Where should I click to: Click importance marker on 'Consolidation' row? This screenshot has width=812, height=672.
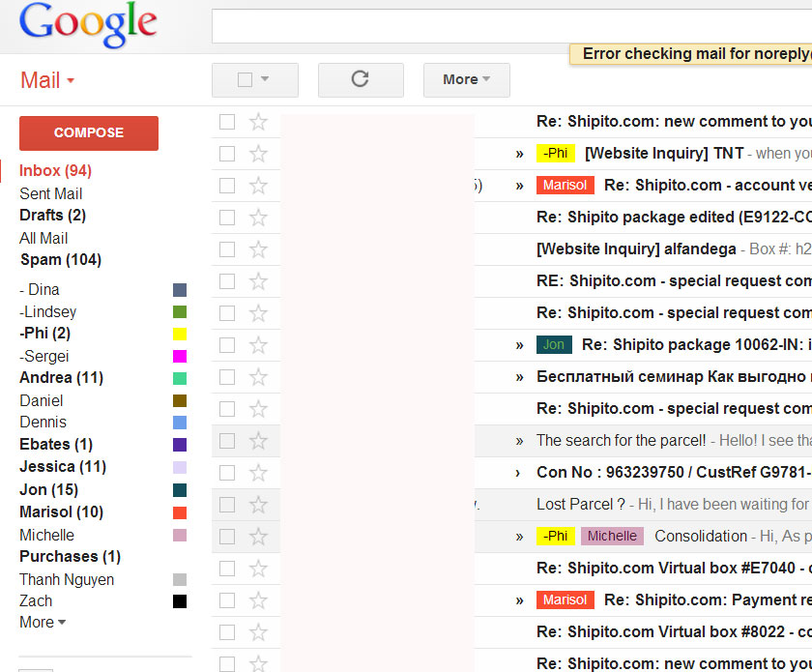[519, 538]
